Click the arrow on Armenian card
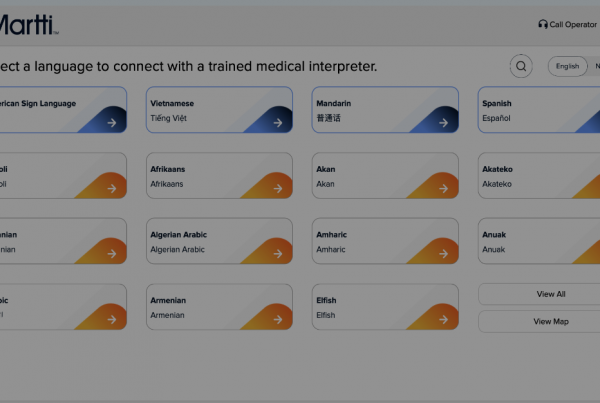The width and height of the screenshot is (600, 403). 278,320
